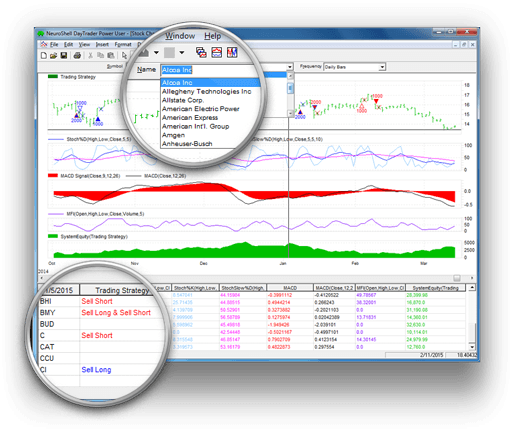512x431 pixels.
Task: Choose Amgen from the name list
Action: tap(173, 135)
